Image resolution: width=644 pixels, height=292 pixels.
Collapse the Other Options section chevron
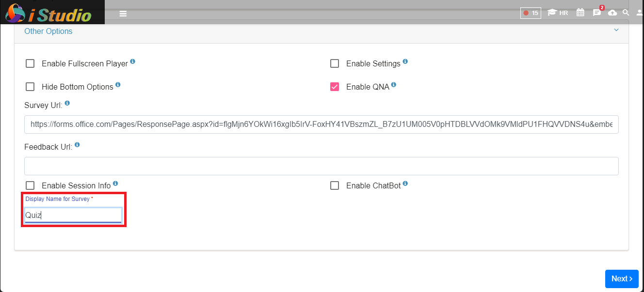[x=616, y=30]
